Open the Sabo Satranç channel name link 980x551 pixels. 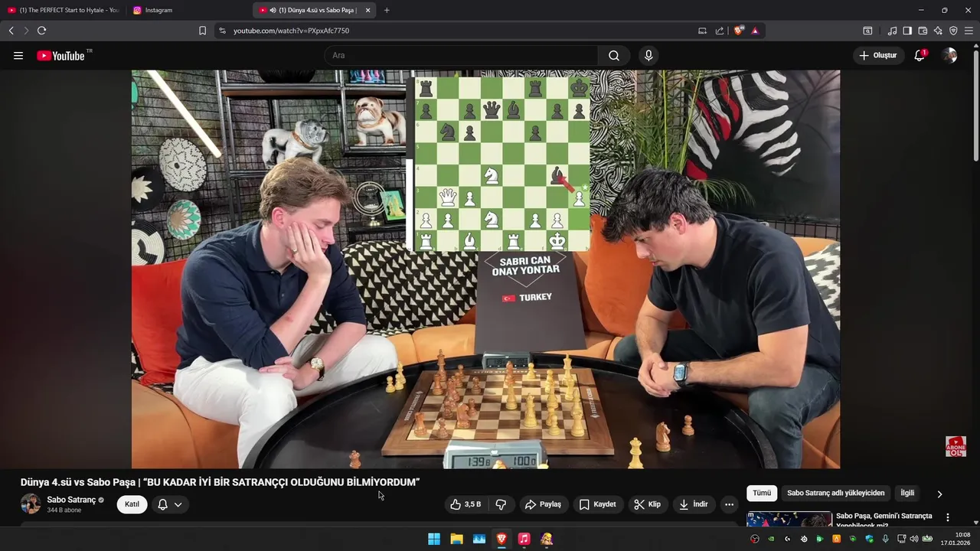coord(70,500)
